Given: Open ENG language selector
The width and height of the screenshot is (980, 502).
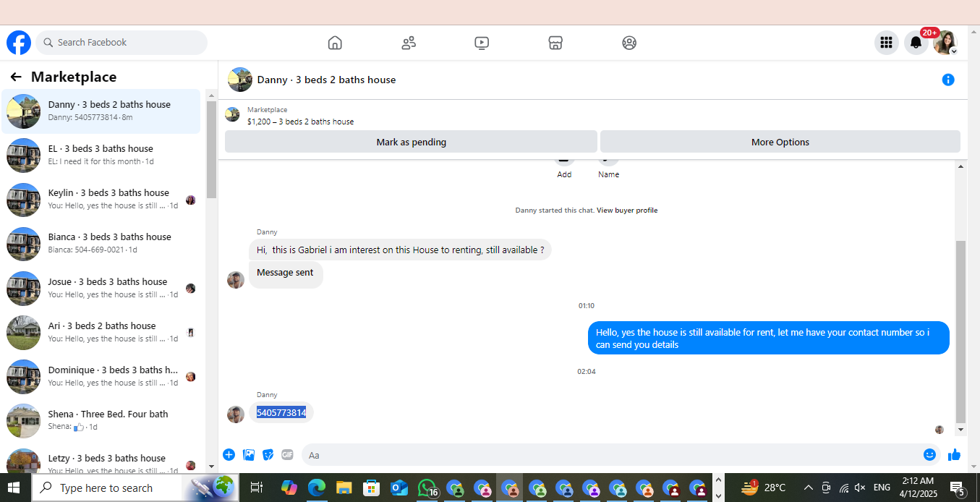Looking at the screenshot, I should click(882, 488).
